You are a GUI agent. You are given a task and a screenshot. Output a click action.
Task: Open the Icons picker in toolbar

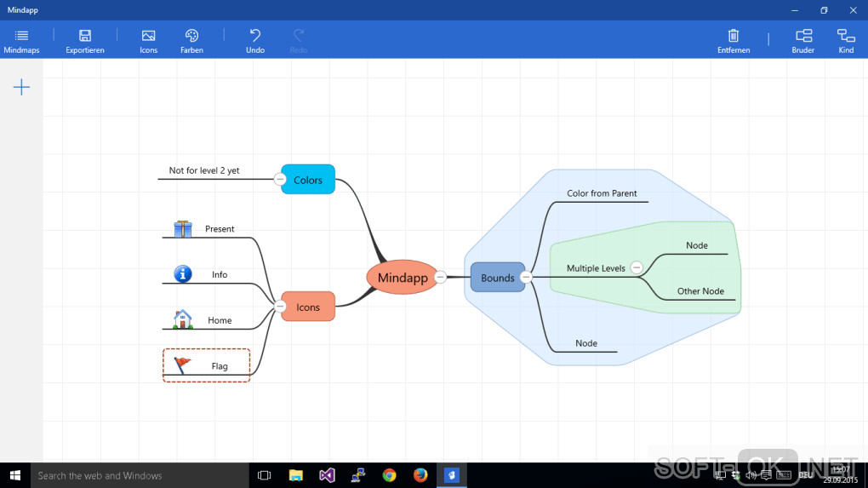(x=148, y=42)
